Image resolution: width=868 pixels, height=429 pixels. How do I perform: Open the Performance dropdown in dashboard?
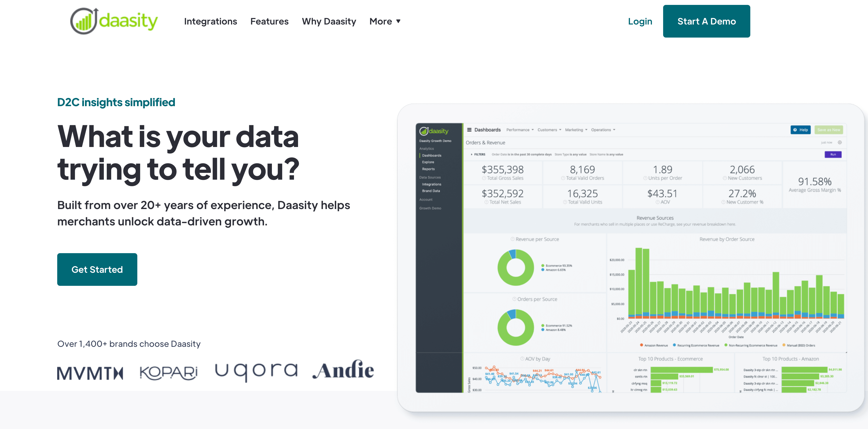click(520, 130)
